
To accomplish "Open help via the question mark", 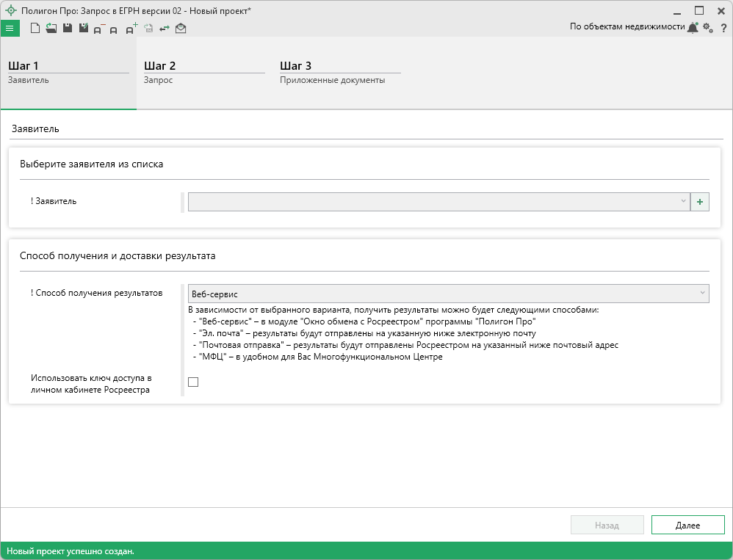I will coord(723,27).
